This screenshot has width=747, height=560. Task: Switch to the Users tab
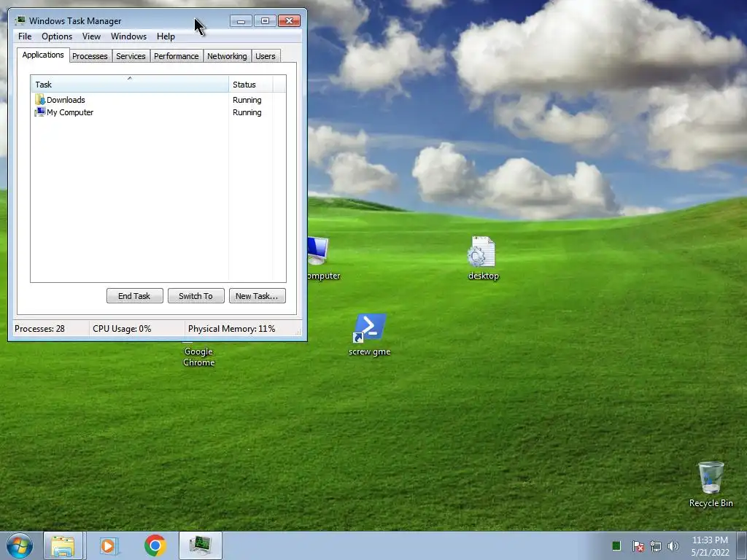(x=266, y=56)
